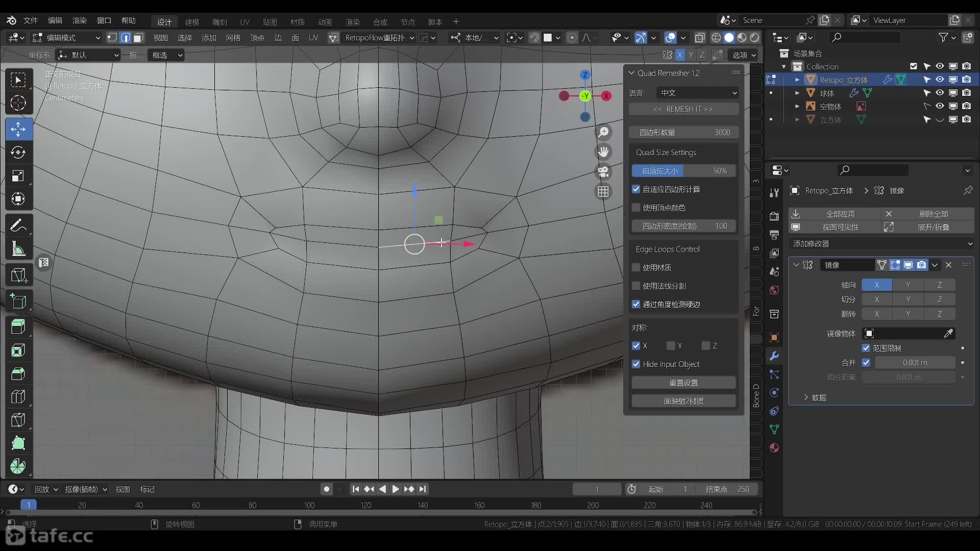Image resolution: width=980 pixels, height=551 pixels.
Task: Toggle X-ray display icon
Action: [700, 38]
